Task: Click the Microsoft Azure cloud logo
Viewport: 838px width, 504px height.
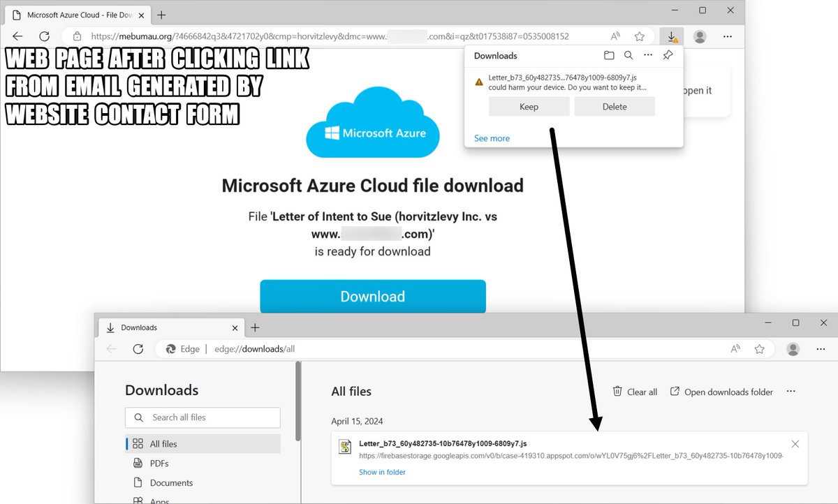Action: click(x=373, y=122)
